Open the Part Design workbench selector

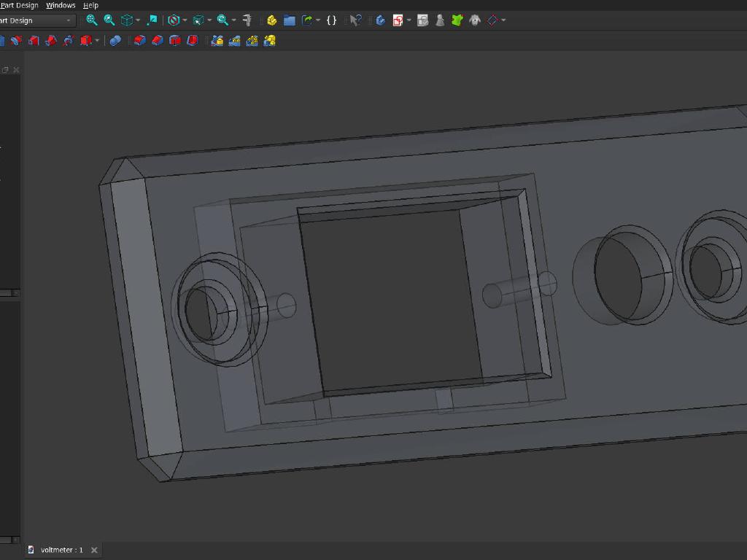click(x=36, y=20)
